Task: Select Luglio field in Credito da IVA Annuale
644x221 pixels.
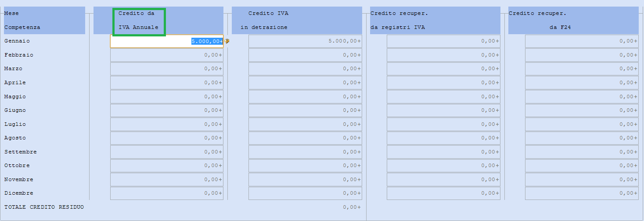Action: tap(167, 124)
